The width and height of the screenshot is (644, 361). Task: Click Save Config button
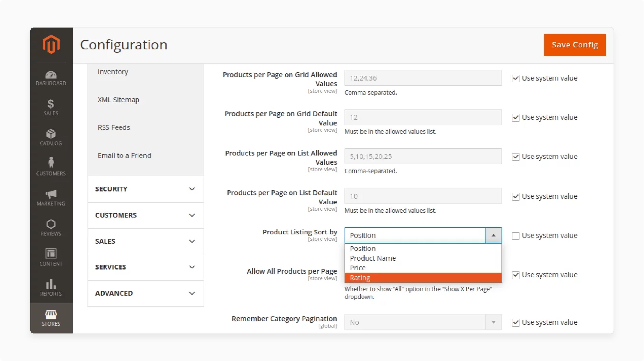(575, 44)
